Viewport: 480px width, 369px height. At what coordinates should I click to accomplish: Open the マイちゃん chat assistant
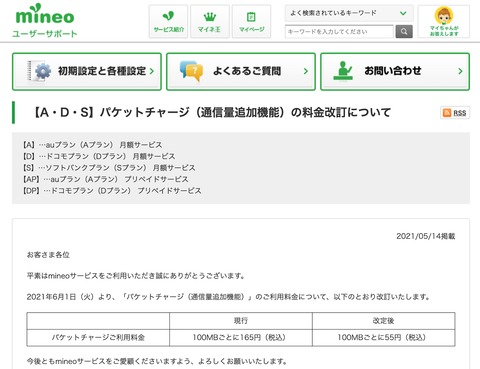click(444, 21)
